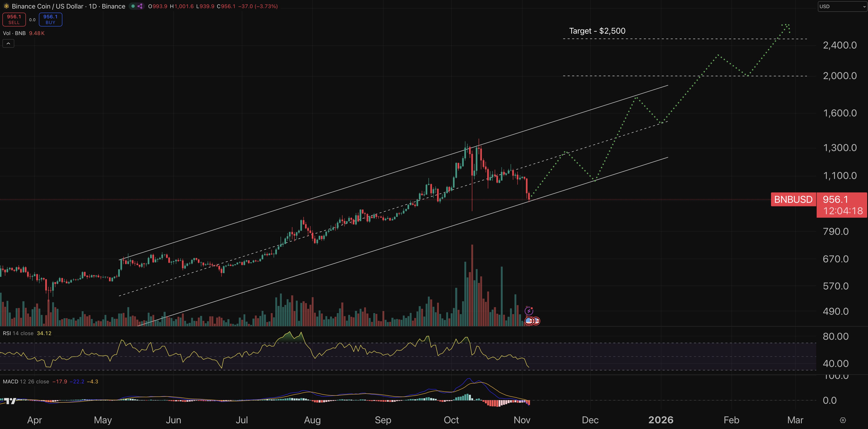
Task: Click the BNB coin logo in chart legend
Action: tap(6, 6)
